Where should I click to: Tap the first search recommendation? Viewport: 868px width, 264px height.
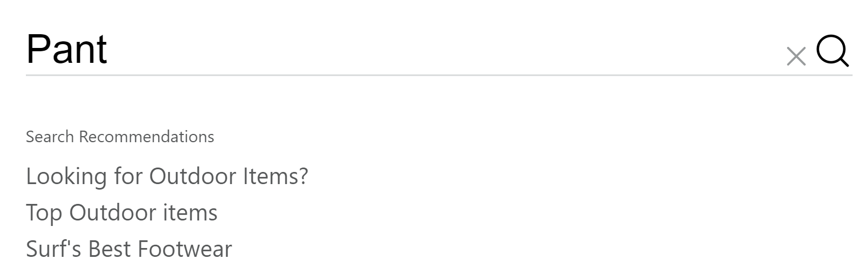coord(167,176)
